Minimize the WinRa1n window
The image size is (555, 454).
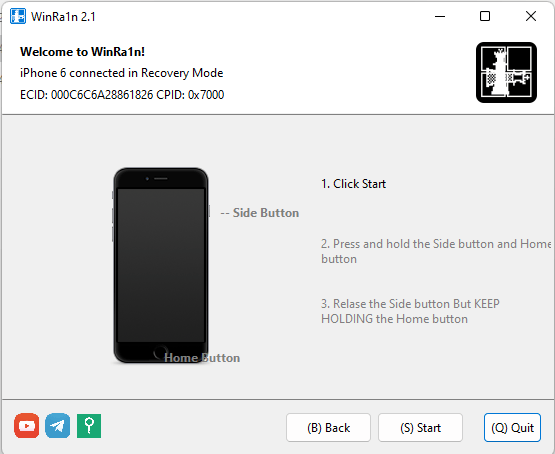click(440, 16)
